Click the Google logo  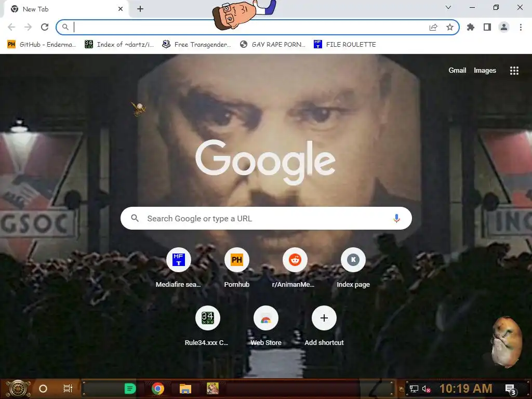265,162
